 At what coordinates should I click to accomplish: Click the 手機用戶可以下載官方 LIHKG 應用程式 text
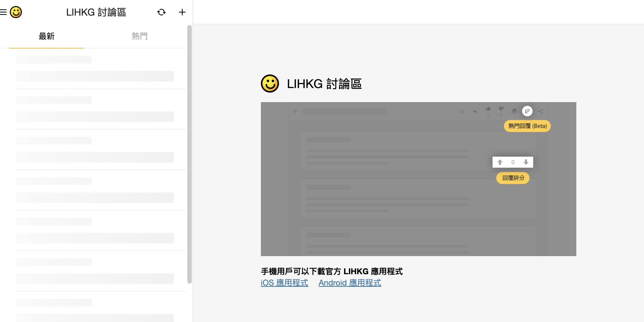click(332, 271)
